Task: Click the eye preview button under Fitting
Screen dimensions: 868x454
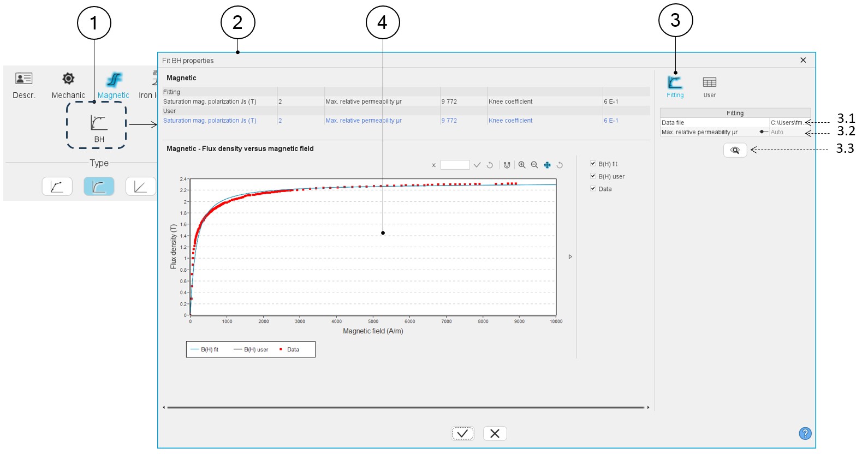Action: tap(735, 150)
